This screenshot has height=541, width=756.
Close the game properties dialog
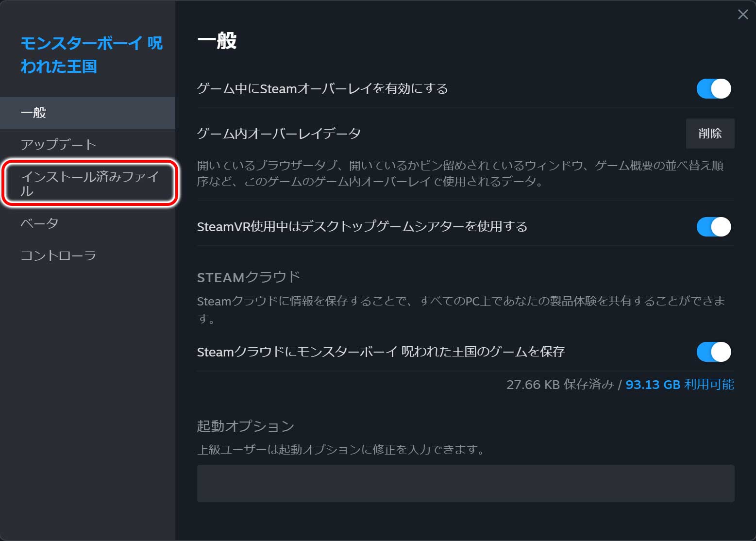tap(742, 15)
